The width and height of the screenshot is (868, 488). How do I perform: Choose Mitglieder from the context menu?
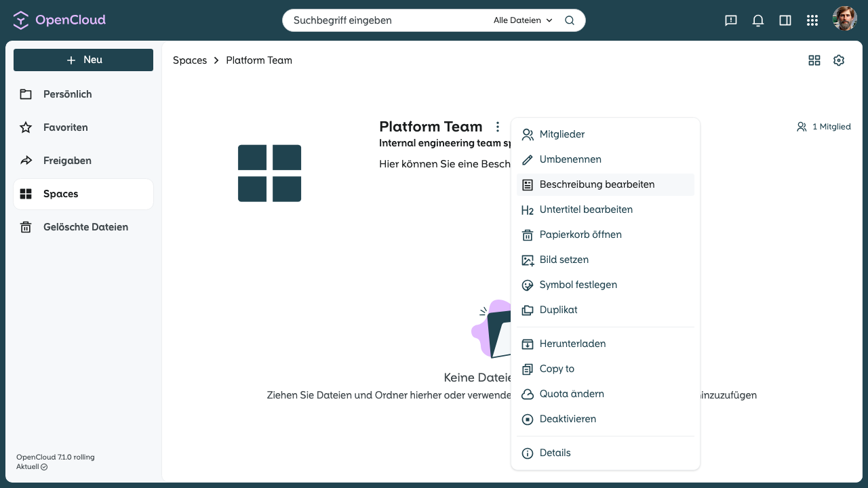click(x=606, y=134)
